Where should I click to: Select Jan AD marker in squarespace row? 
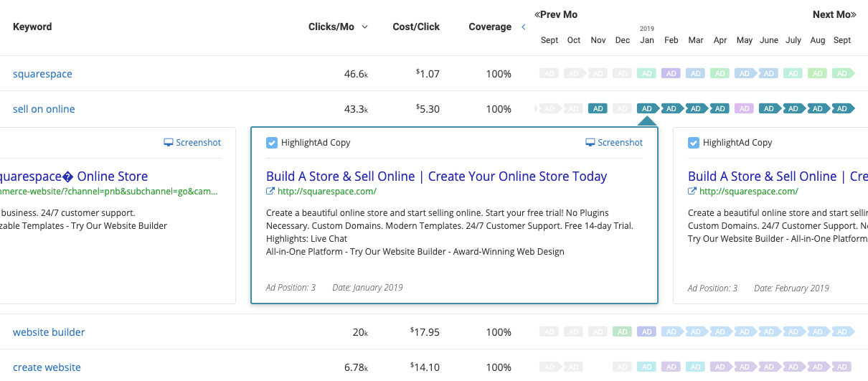647,74
